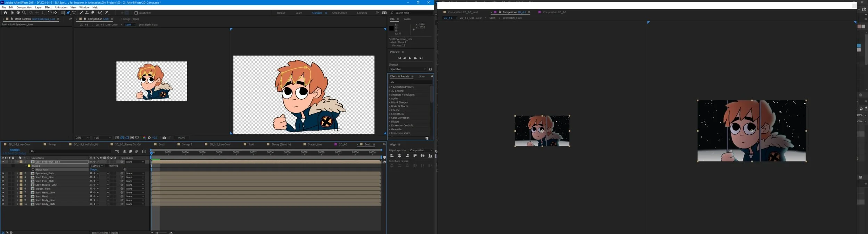Image resolution: width=868 pixels, height=234 pixels.
Task: Hide the Scott Eyes_Line layer
Action: pyautogui.click(x=3, y=177)
